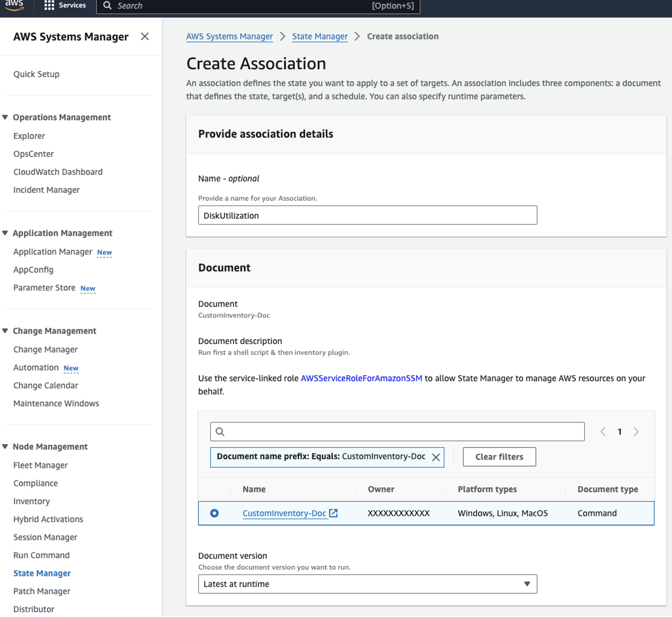The width and height of the screenshot is (672, 617).
Task: Click the search magnifier in the top navigation
Action: point(107,6)
